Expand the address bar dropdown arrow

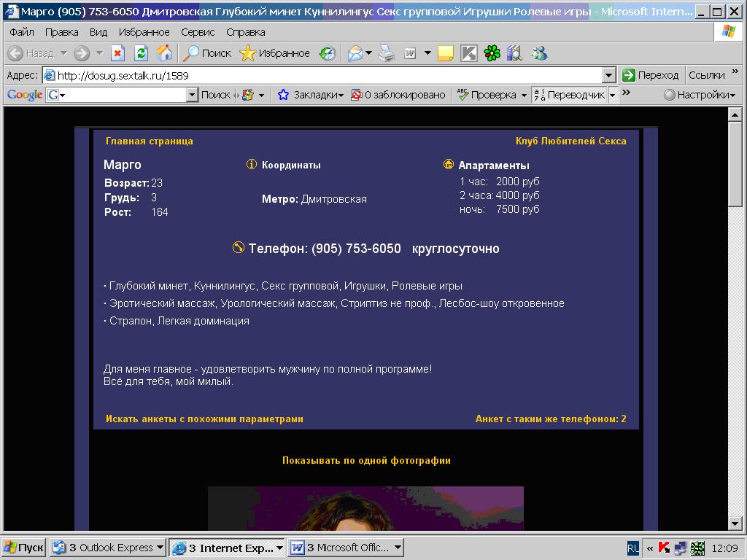pyautogui.click(x=609, y=75)
